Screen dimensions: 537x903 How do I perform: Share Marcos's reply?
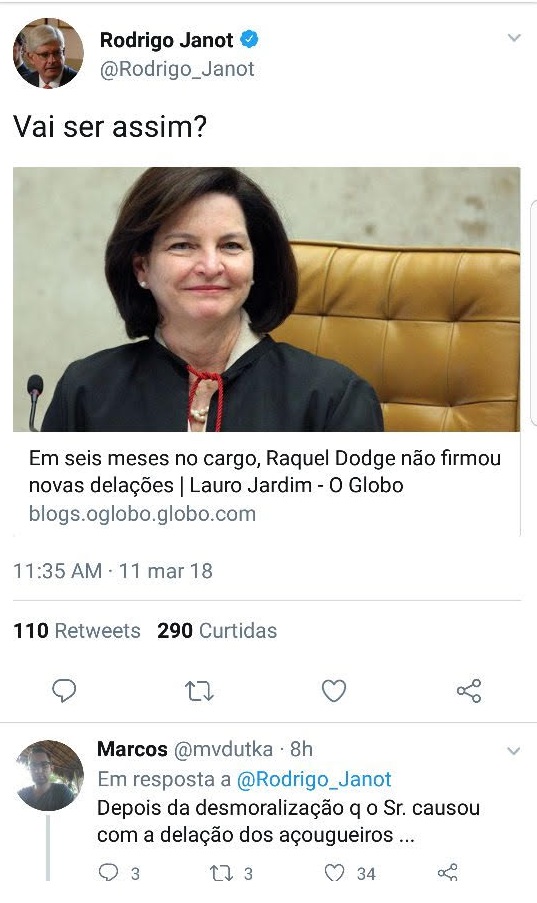click(448, 873)
